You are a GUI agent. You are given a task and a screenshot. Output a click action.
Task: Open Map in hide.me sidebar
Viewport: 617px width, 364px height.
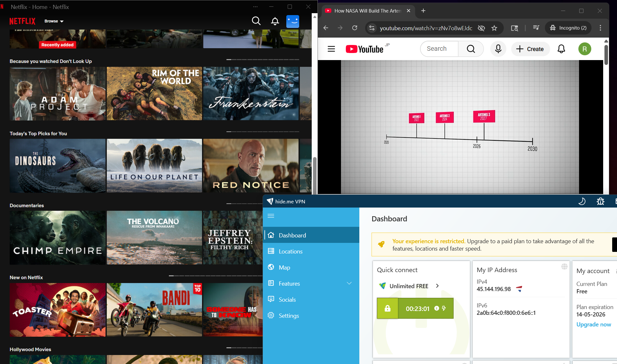pyautogui.click(x=311, y=267)
